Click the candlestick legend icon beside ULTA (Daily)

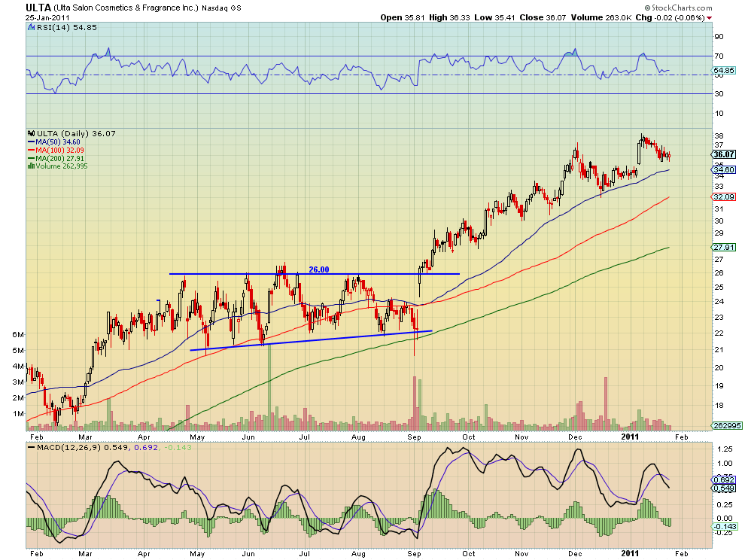(x=32, y=133)
